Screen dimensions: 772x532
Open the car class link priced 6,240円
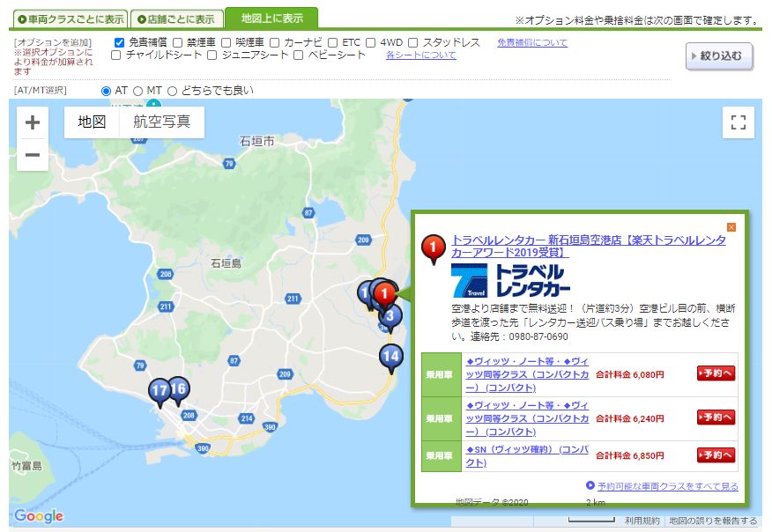point(527,418)
